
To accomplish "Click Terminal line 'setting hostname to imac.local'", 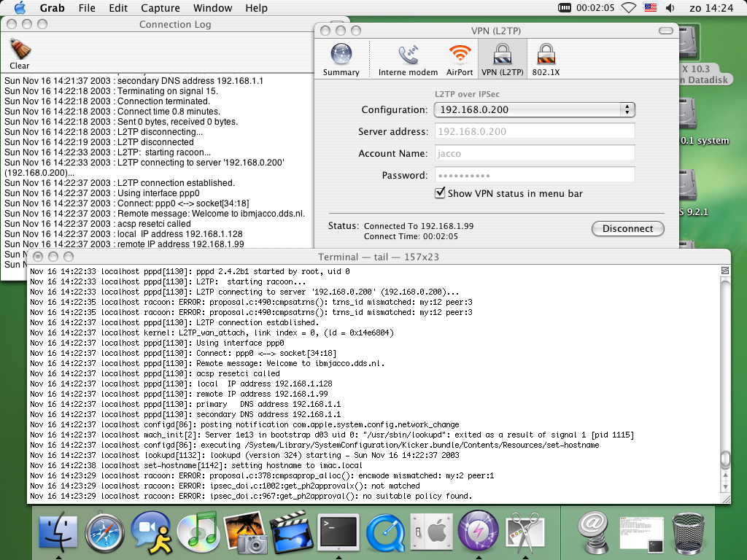I will [x=297, y=465].
